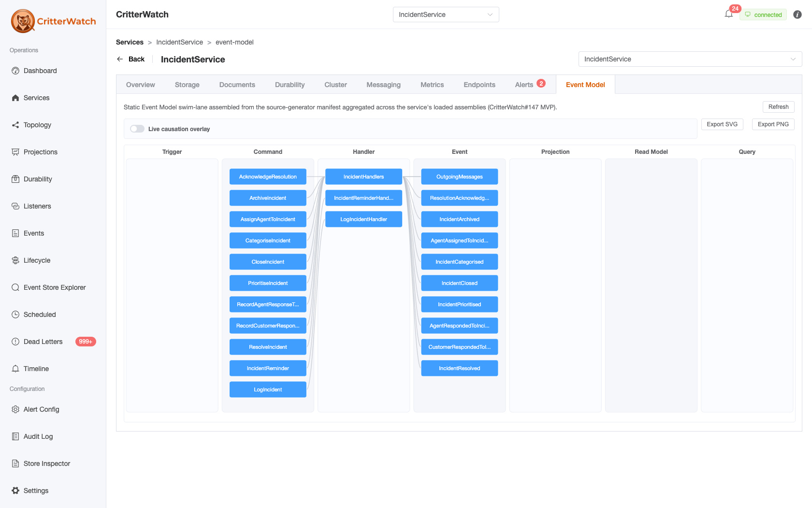The width and height of the screenshot is (812, 508).
Task: Open the Settings gear icon
Action: [15, 491]
